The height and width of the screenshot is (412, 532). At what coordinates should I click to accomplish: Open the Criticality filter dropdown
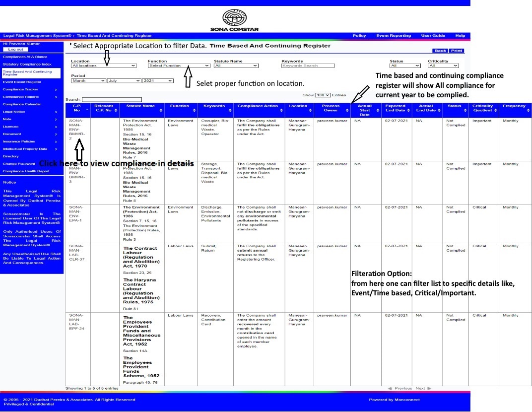click(444, 66)
